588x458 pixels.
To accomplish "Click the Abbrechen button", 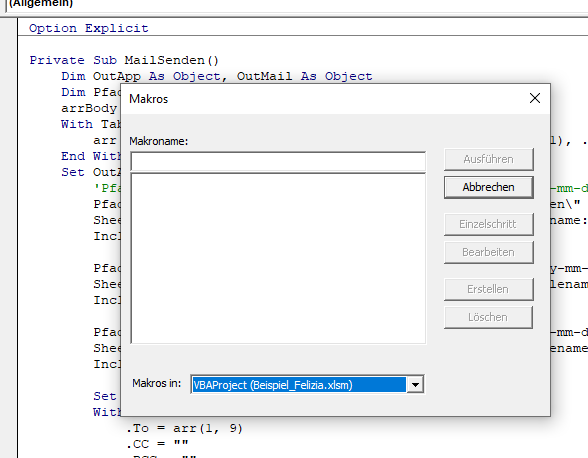I will (489, 187).
